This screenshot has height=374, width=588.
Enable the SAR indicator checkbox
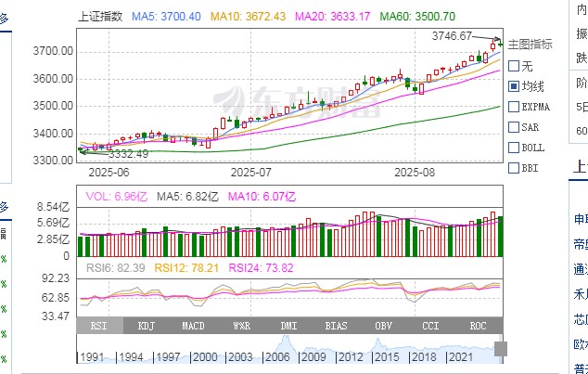514,127
